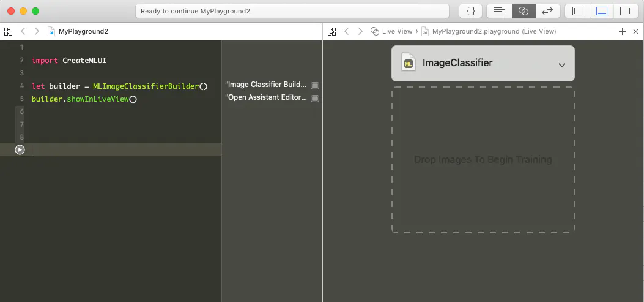644x302 pixels.
Task: Toggle the Inspectors right panel
Action: [626, 11]
